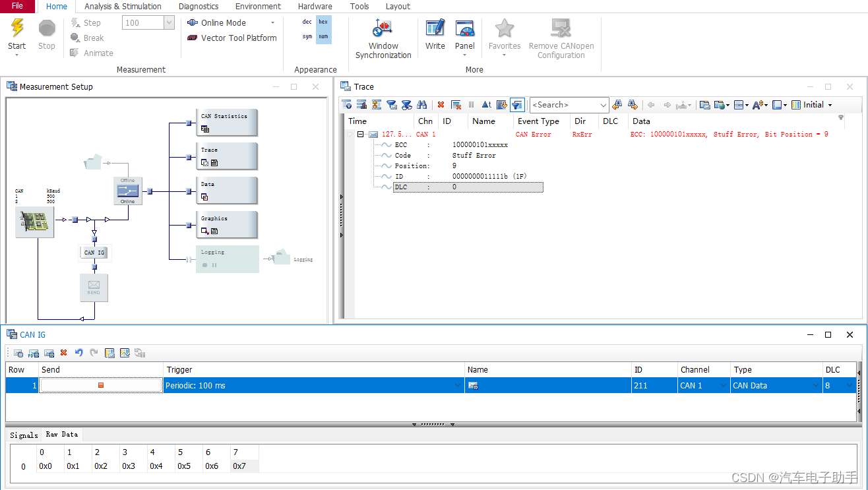This screenshot has width=868, height=490.
Task: Click the raw data byte 0x3 cell
Action: [134, 466]
